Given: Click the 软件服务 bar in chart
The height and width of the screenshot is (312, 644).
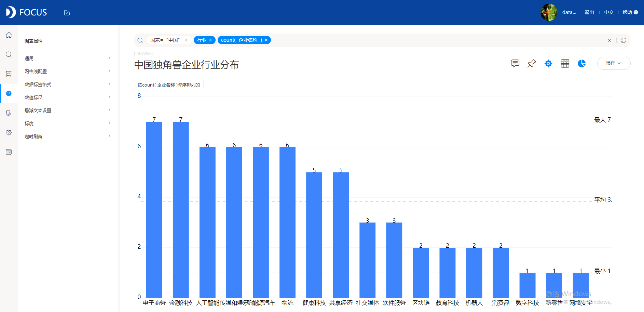Looking at the screenshot, I should pyautogui.click(x=394, y=260).
